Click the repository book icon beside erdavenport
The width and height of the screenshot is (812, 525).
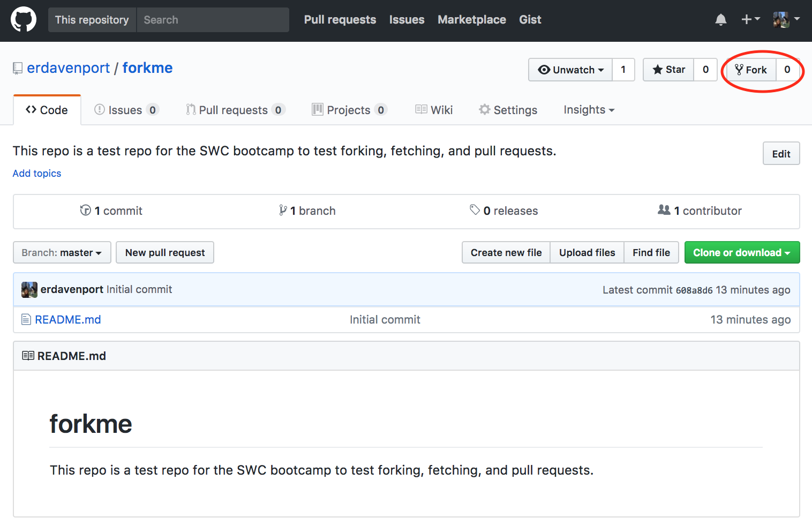click(18, 69)
